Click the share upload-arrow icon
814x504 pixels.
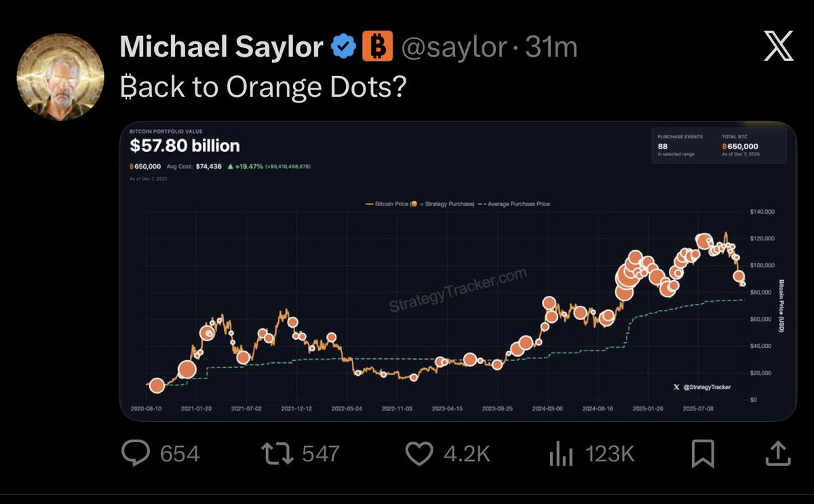777,453
